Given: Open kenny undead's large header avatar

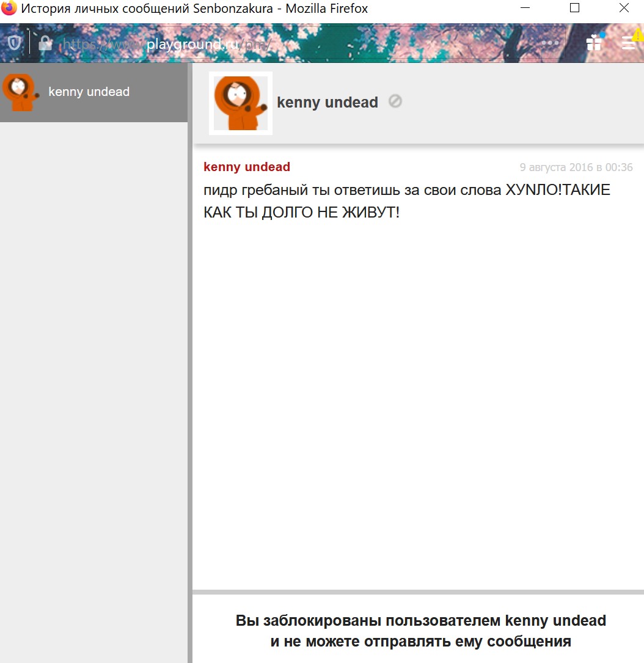Looking at the screenshot, I should pyautogui.click(x=241, y=103).
